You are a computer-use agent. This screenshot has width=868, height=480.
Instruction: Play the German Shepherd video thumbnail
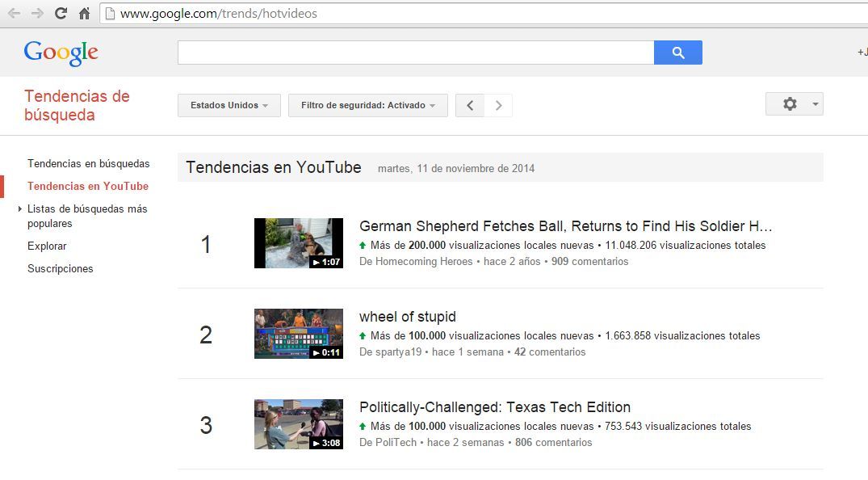[x=299, y=243]
